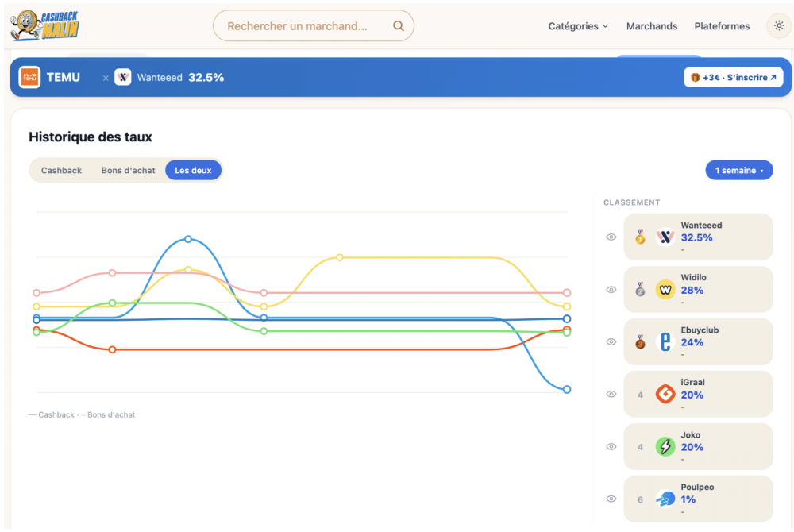Click the Poulpeo logo in ranking
Screen dimensions: 794x532
point(665,499)
